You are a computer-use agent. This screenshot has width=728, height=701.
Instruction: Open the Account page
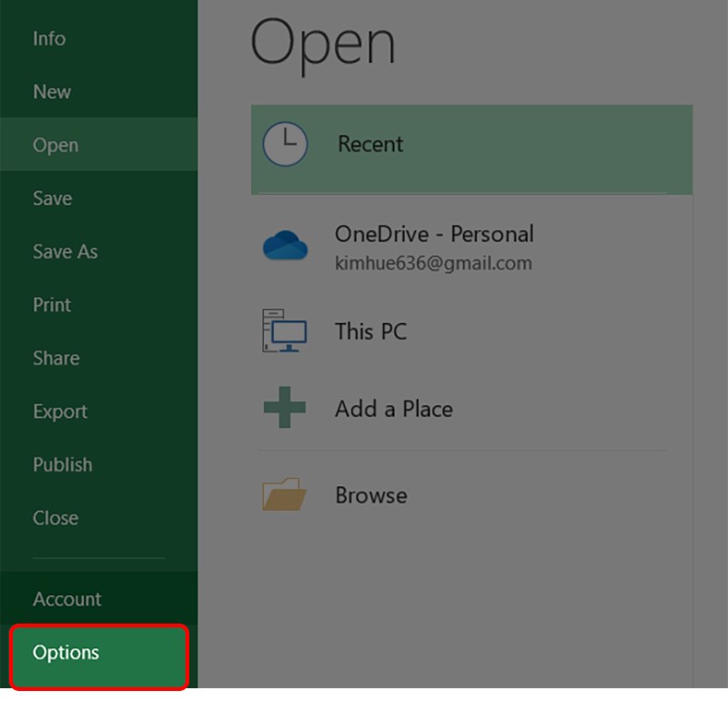coord(98,599)
